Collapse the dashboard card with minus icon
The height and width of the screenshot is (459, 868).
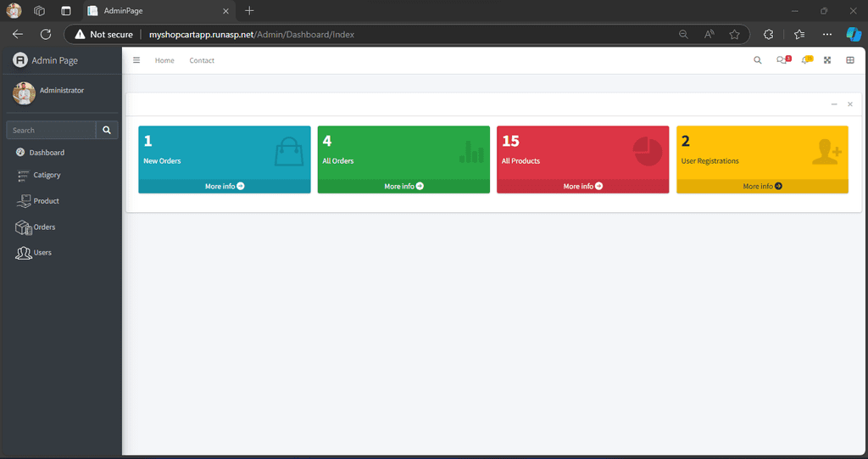[x=834, y=104]
